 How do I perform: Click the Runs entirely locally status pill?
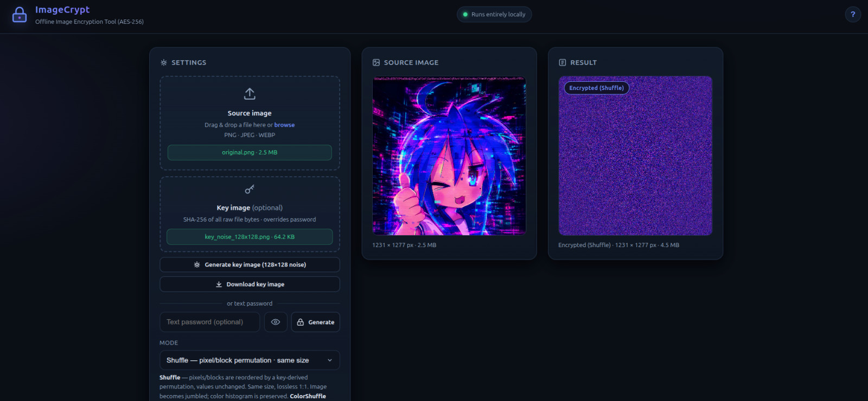[x=494, y=15]
